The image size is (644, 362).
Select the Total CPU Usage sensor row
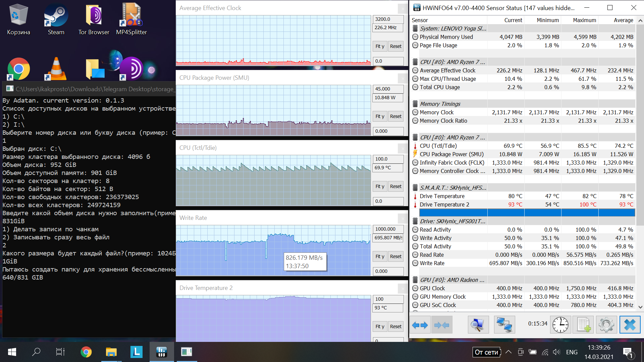pos(523,87)
